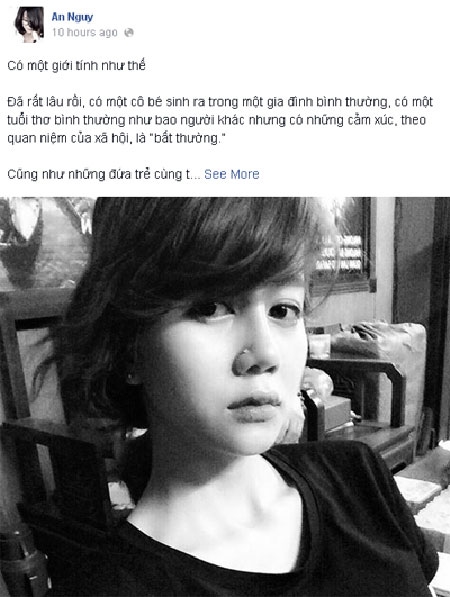450x597 pixels.
Task: Click the heading 'Có một giới tính như thế'
Action: [76, 66]
